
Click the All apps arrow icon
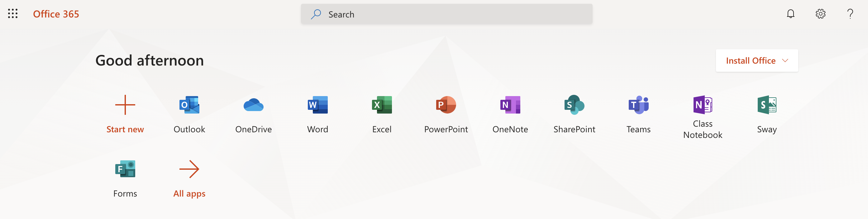189,169
